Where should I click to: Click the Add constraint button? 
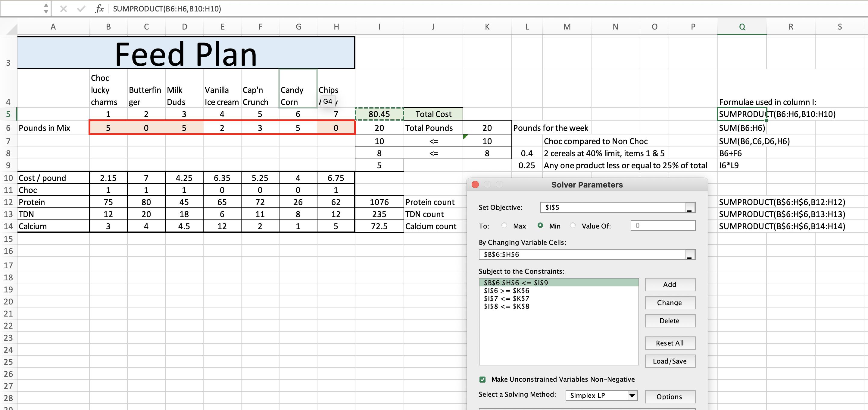pyautogui.click(x=670, y=285)
